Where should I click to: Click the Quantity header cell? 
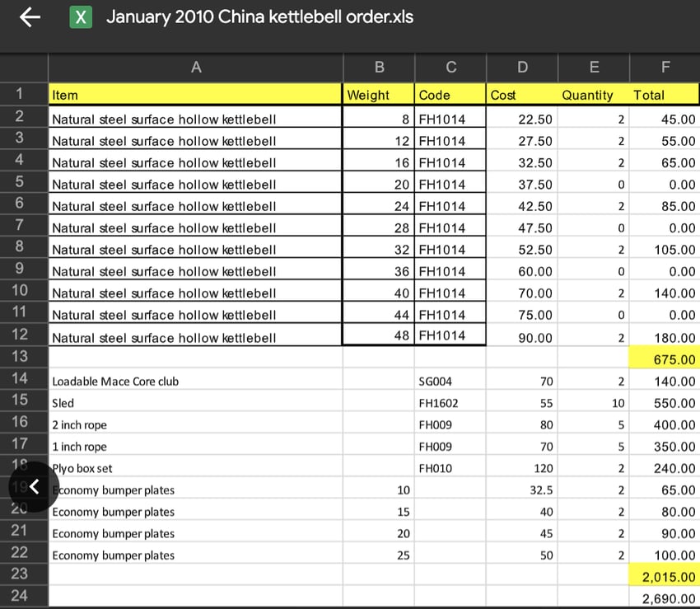pyautogui.click(x=593, y=94)
